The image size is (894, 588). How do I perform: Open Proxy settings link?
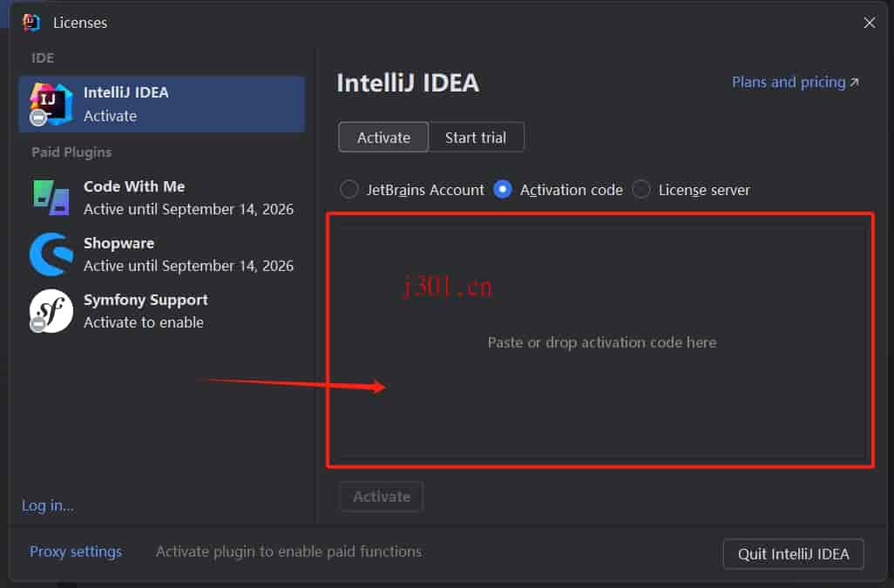[76, 551]
